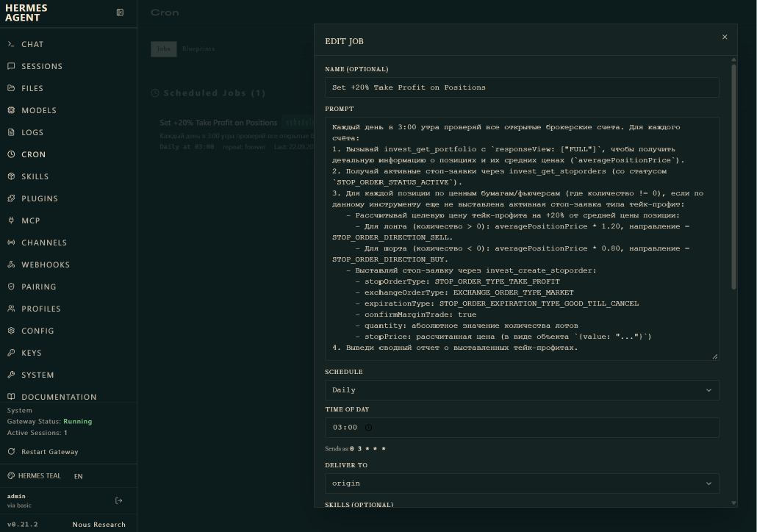
Task: Click the Cron page heading
Action: pyautogui.click(x=165, y=12)
